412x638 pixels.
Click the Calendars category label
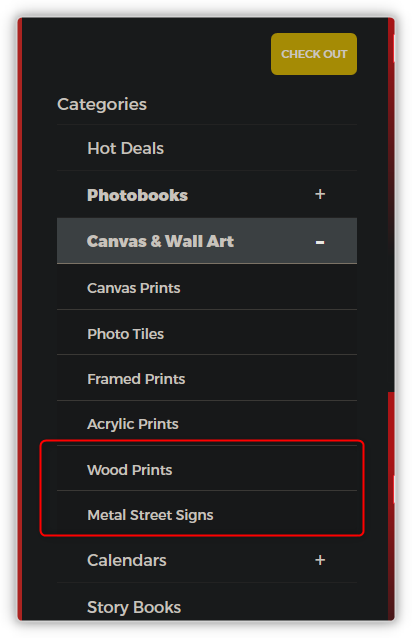pyautogui.click(x=126, y=560)
